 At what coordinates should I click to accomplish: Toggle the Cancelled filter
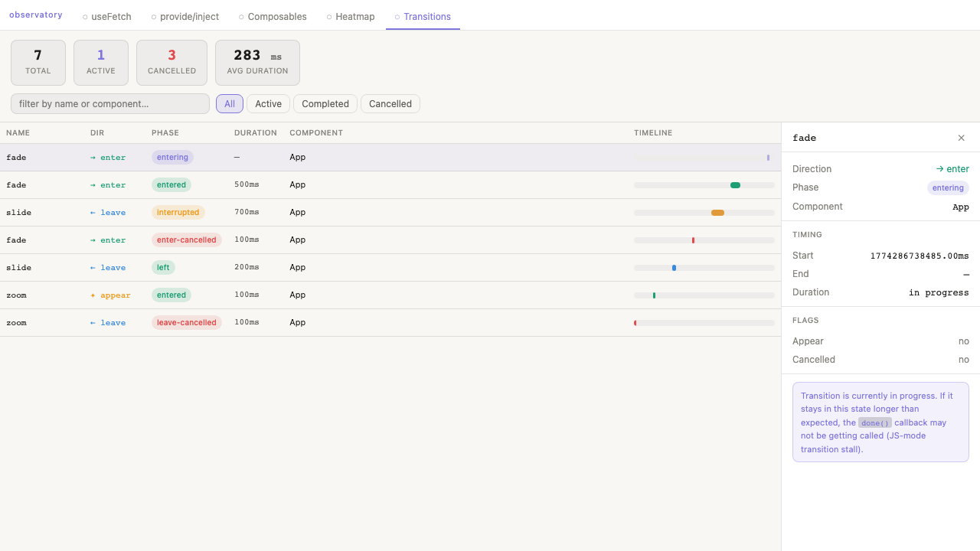390,103
